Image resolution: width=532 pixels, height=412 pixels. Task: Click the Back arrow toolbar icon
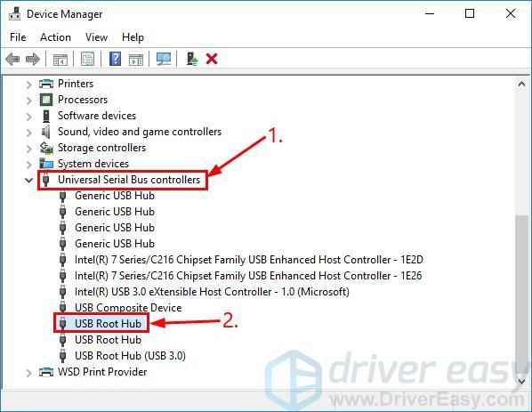click(x=12, y=60)
